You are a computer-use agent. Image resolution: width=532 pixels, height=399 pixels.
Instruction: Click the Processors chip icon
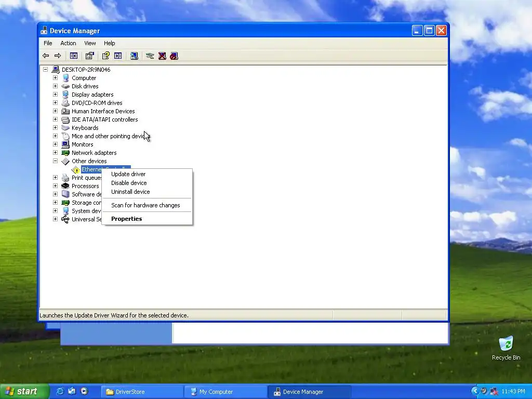coord(65,186)
